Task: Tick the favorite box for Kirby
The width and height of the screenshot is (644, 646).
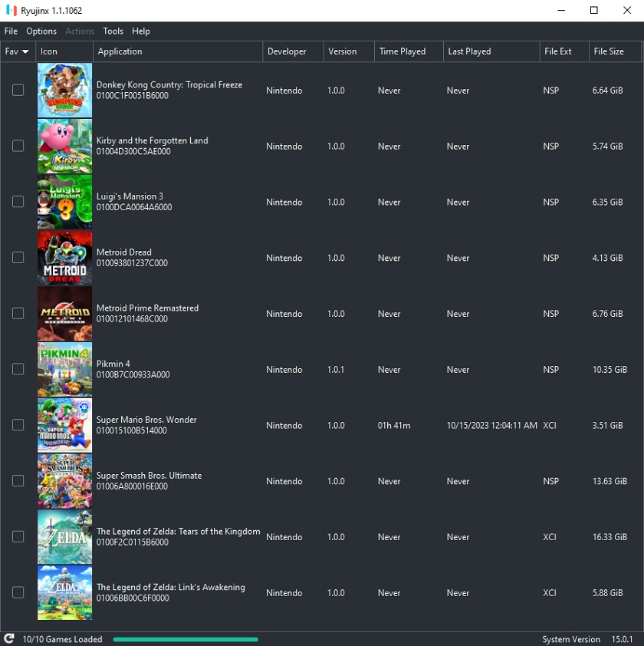Action: [x=18, y=146]
